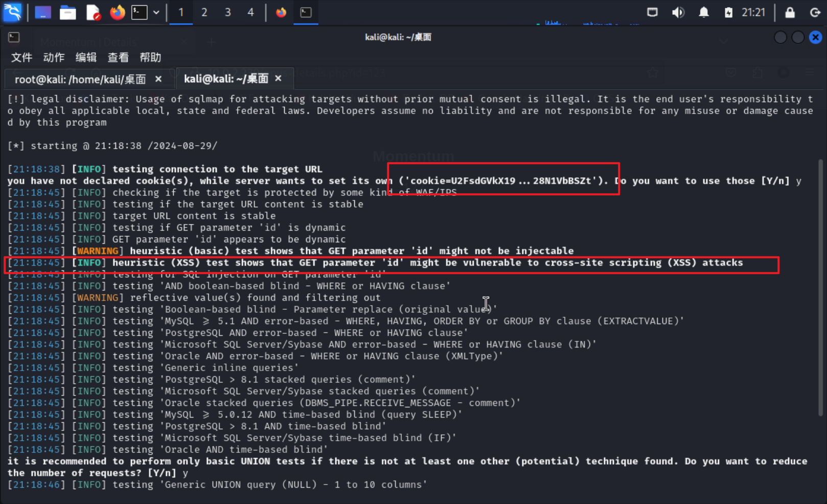Open the 文件 menu
827x504 pixels.
coord(22,57)
